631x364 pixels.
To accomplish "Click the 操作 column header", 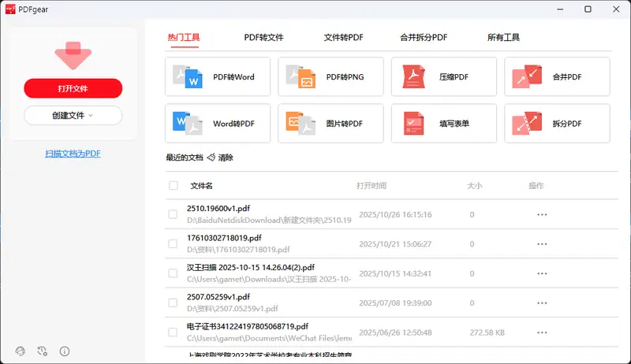I will (536, 186).
